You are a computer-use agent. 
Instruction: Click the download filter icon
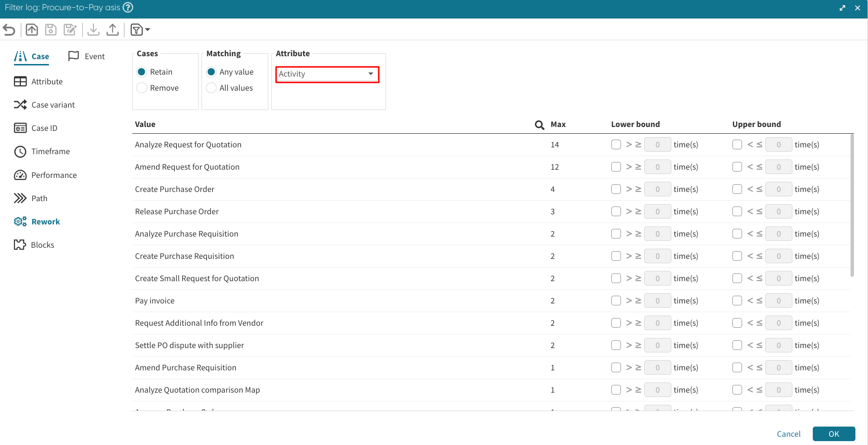(93, 30)
